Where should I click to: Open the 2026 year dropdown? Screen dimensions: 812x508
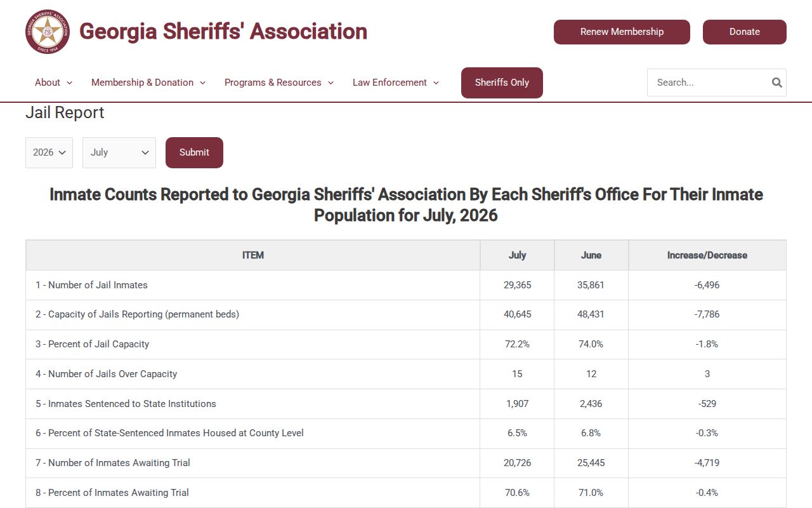49,152
